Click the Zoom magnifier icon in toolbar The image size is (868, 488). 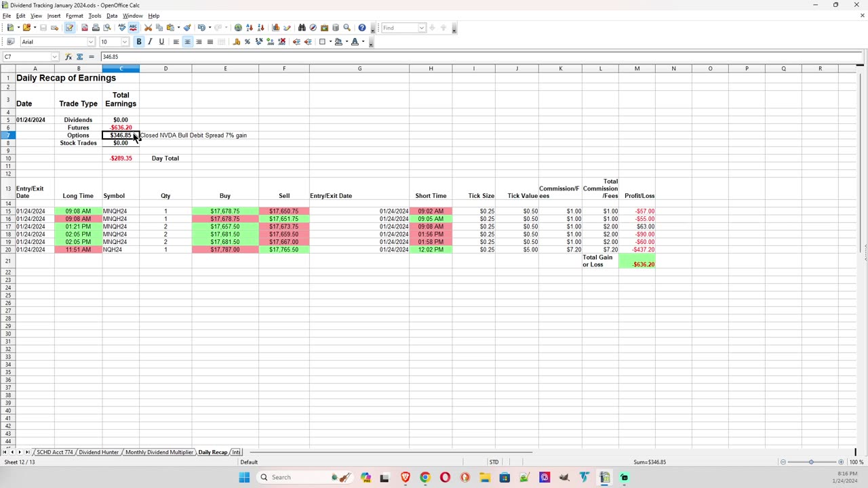coord(347,28)
